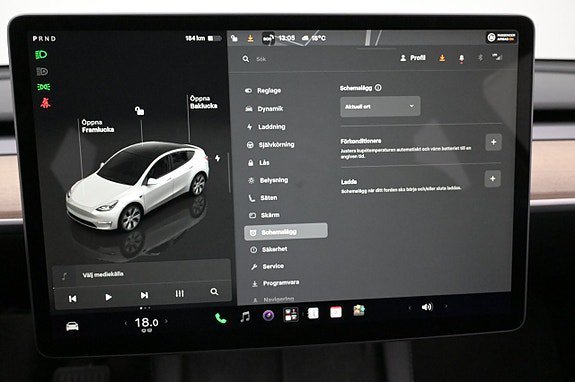Tap Öppna Baklucka to open the trunk
Image resolution: width=575 pixels, height=382 pixels.
tap(204, 102)
